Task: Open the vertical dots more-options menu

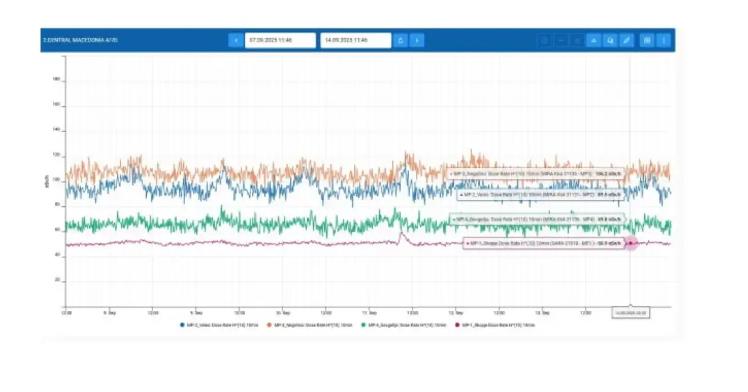Action: click(664, 41)
